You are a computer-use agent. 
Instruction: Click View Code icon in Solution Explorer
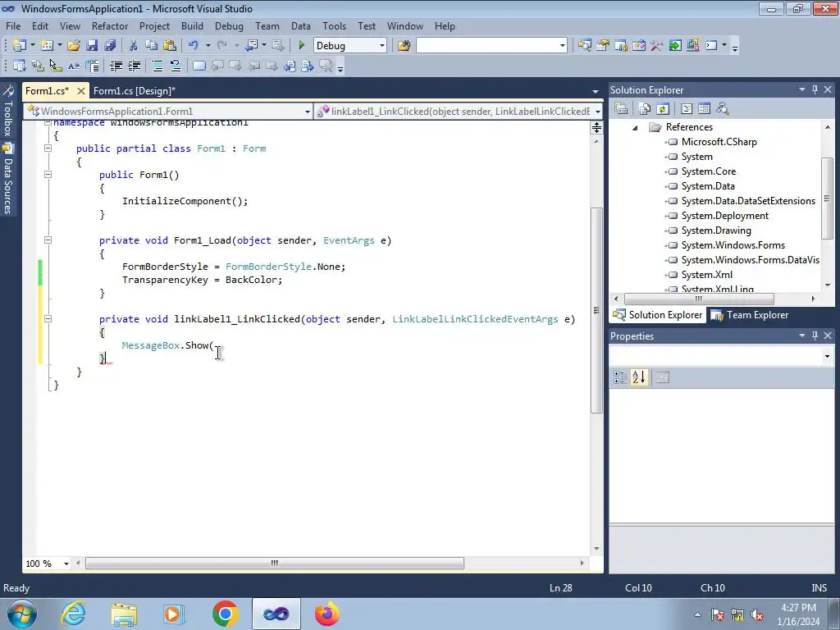pyautogui.click(x=687, y=109)
